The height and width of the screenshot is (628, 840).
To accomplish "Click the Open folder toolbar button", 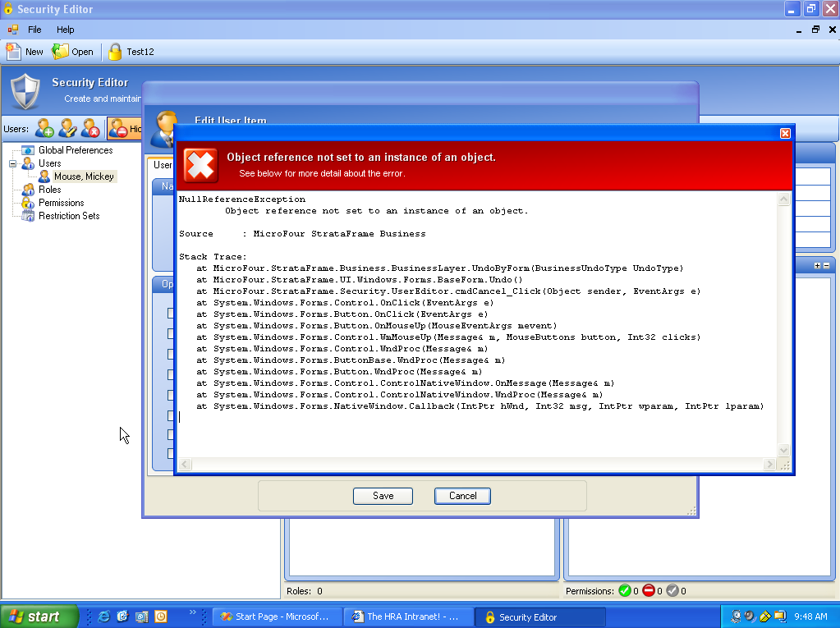I will coord(73,52).
